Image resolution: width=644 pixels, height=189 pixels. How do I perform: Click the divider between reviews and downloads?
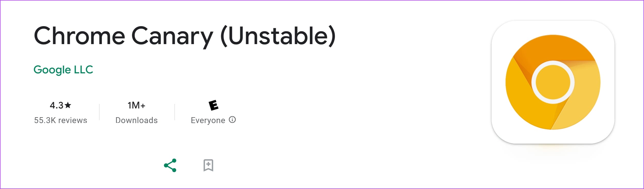click(99, 112)
